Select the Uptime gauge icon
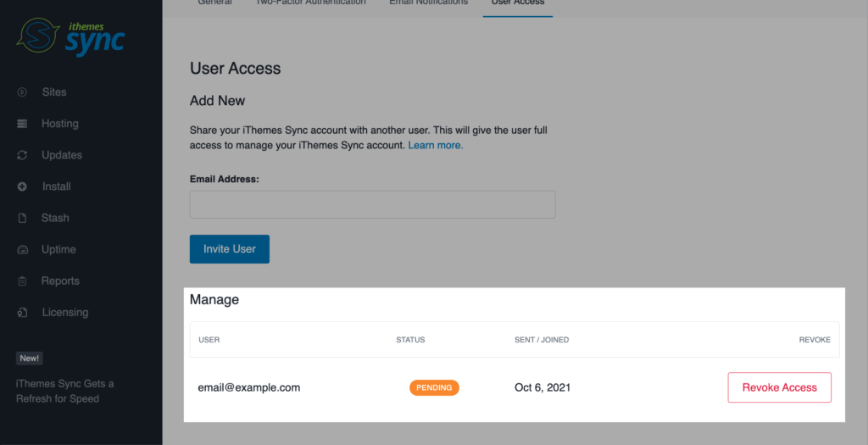The height and width of the screenshot is (445, 868). tap(23, 249)
